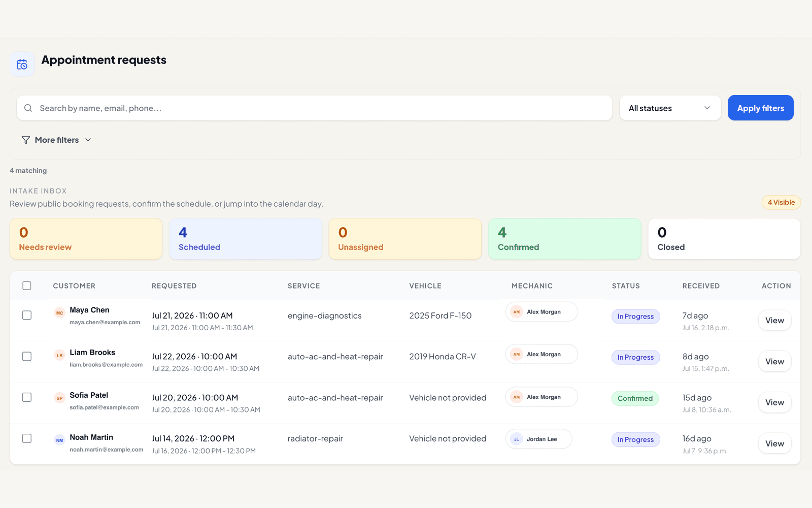The image size is (812, 508).
Task: Click engine-diagnostics service cell
Action: [x=325, y=315]
